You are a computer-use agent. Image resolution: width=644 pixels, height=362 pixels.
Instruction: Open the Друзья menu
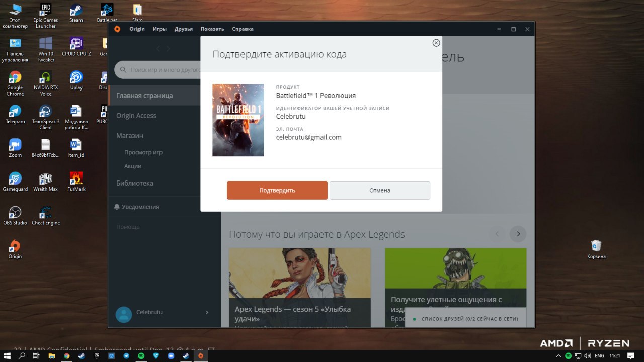[x=184, y=29]
